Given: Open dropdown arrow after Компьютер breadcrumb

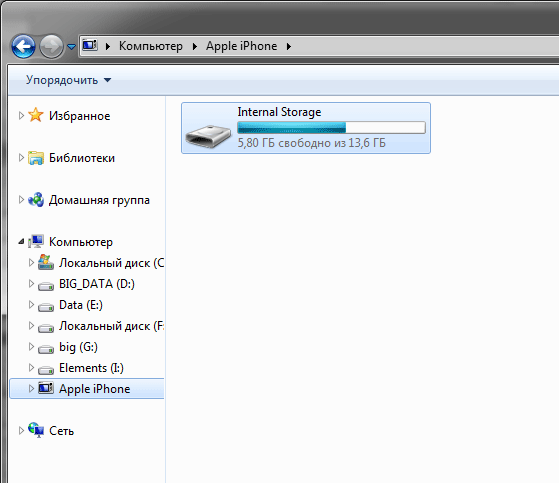Looking at the screenshot, I should [x=195, y=46].
